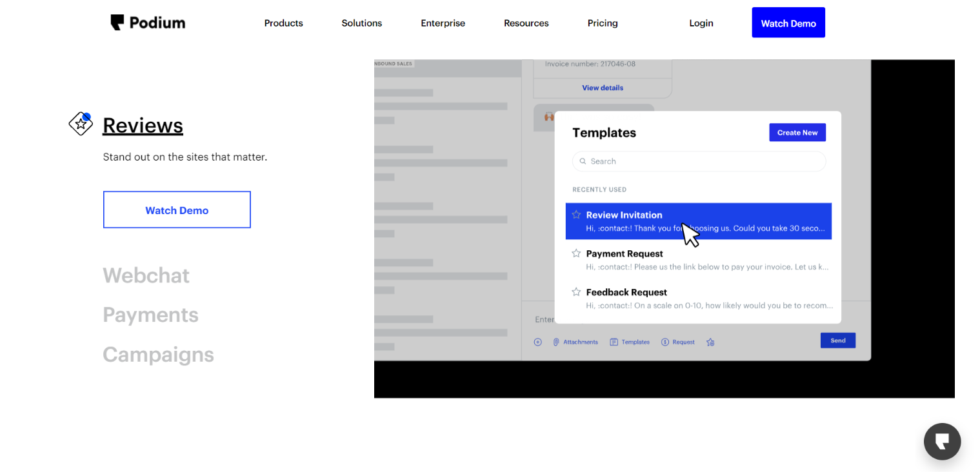Open the Solutions menu
This screenshot has height=472, width=980.
click(x=362, y=23)
